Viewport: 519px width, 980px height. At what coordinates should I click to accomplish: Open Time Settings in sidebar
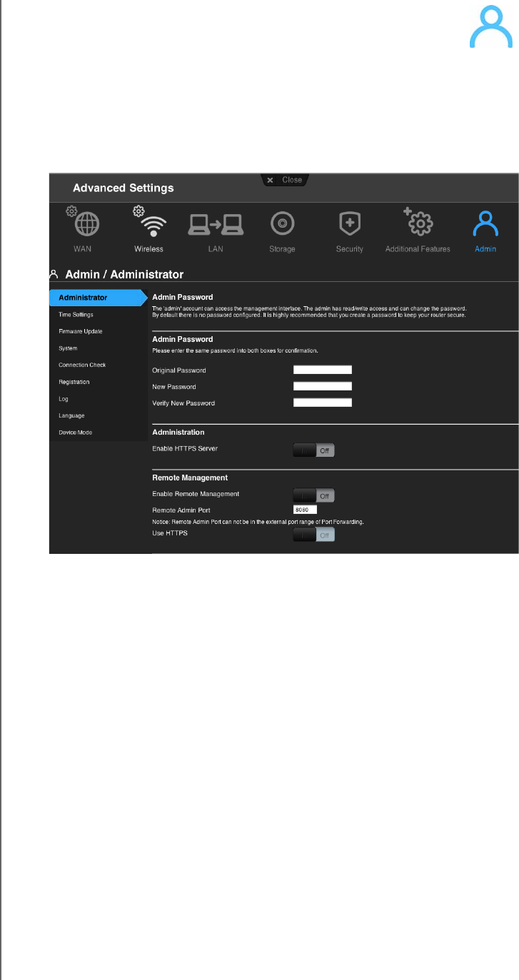[76, 315]
